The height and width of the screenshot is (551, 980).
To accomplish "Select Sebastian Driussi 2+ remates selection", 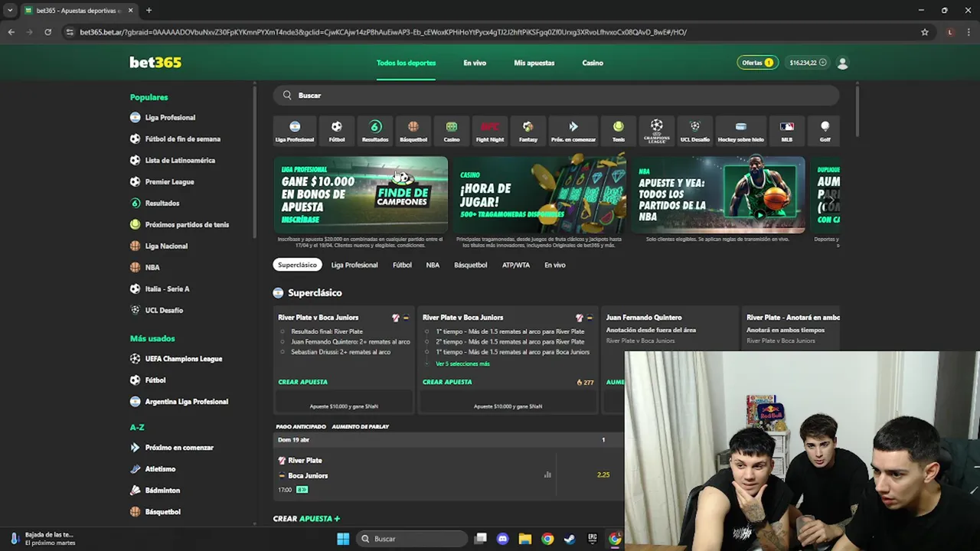I will point(335,352).
